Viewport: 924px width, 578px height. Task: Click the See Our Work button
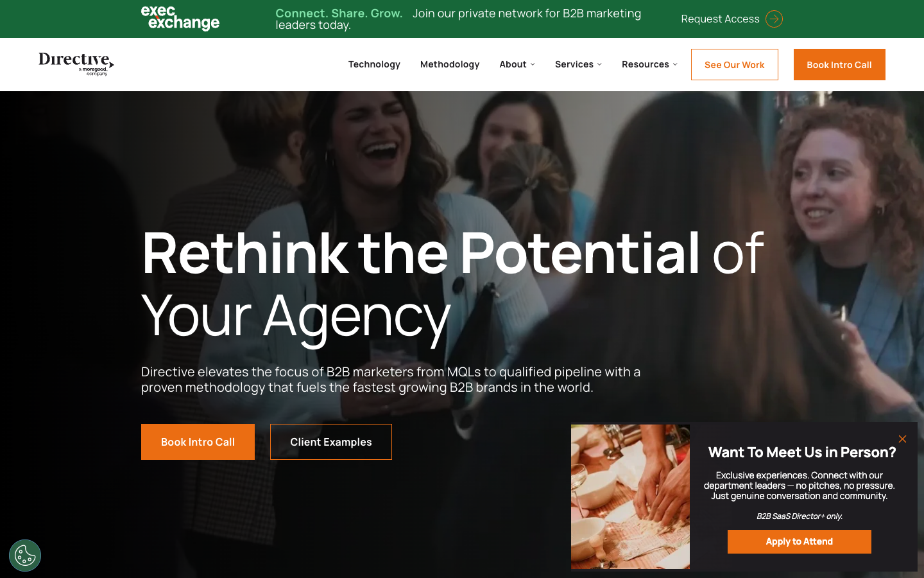pos(735,65)
